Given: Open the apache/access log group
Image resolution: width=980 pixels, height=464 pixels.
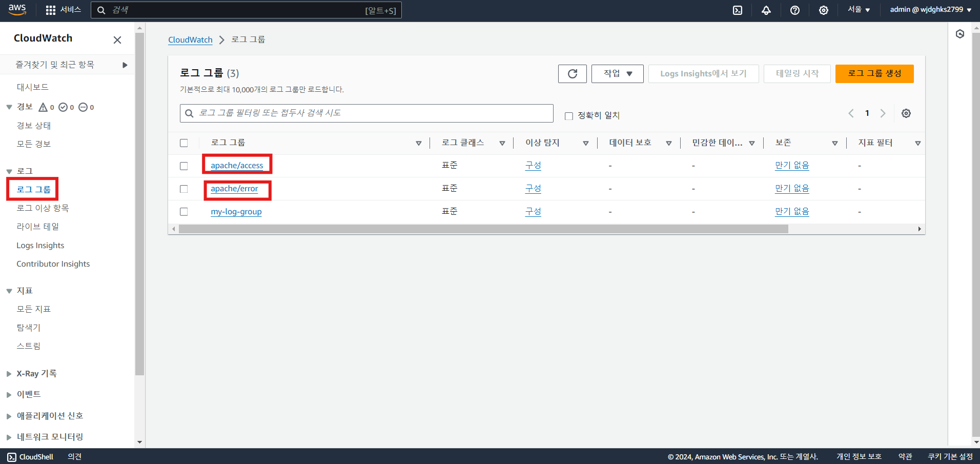Looking at the screenshot, I should 237,166.
